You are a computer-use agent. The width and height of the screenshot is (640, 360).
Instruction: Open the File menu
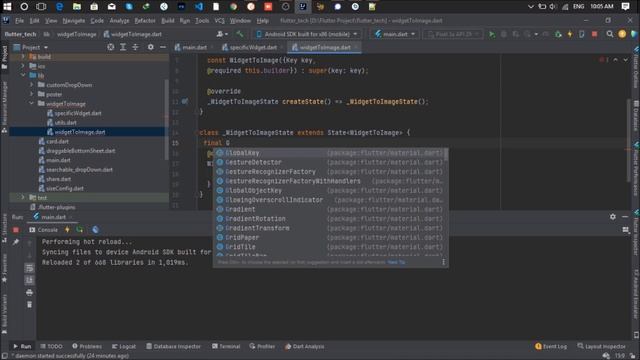click(19, 21)
